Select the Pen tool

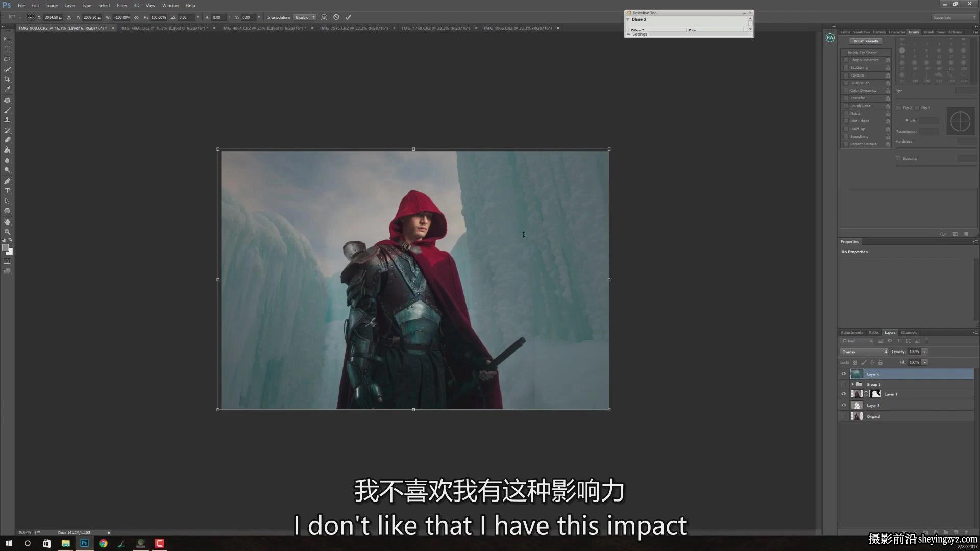click(x=7, y=181)
